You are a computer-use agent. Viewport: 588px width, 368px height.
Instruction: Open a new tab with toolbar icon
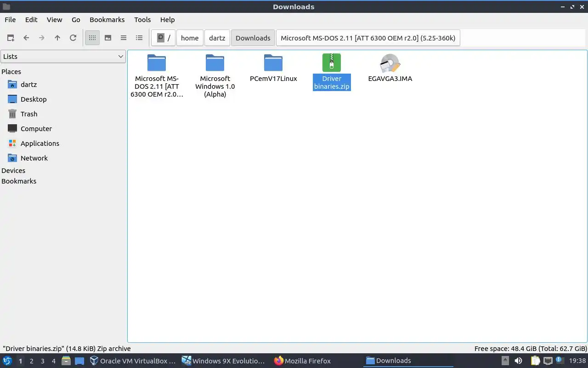(x=11, y=38)
